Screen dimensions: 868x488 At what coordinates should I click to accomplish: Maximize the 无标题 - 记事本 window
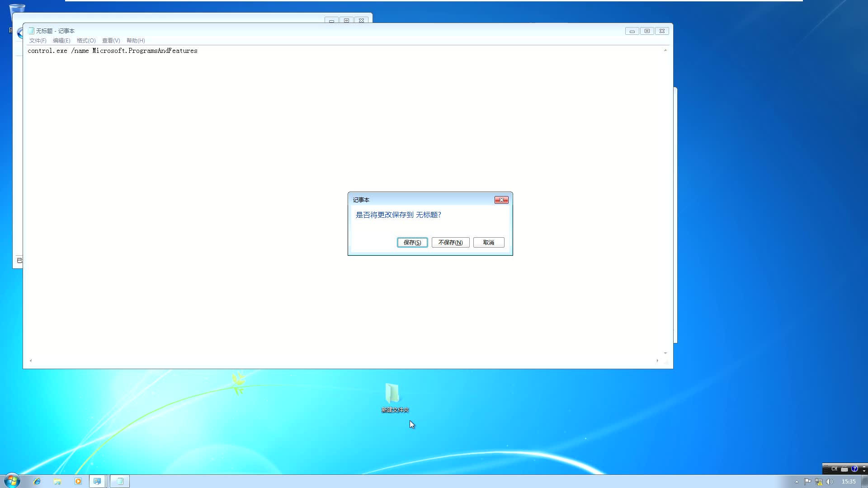(x=647, y=31)
